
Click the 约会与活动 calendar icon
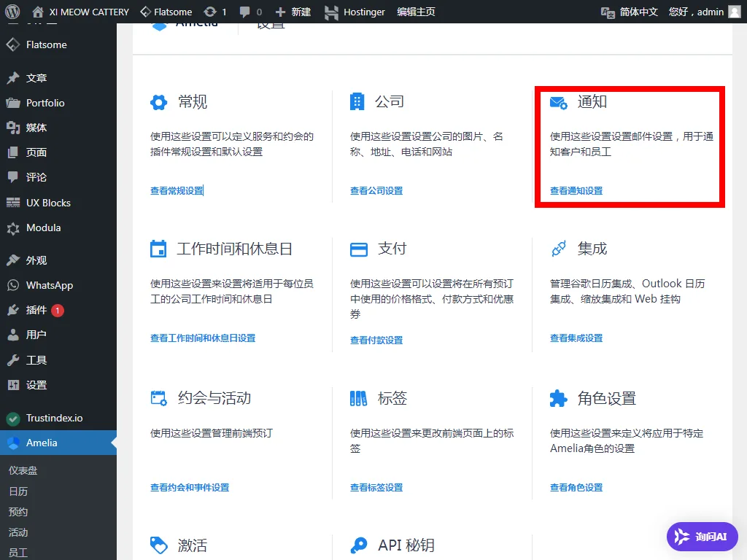tap(158, 398)
